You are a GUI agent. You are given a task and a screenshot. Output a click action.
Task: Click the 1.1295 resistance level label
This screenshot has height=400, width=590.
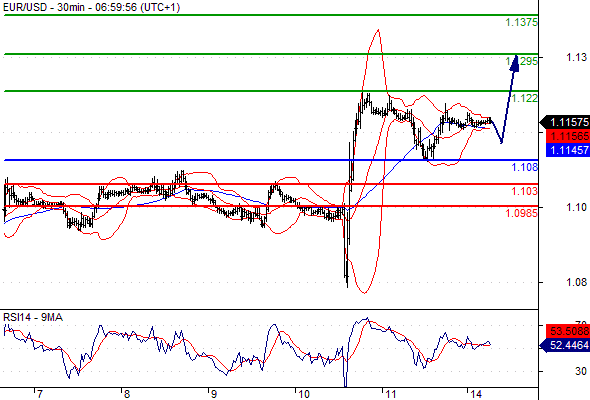521,61
